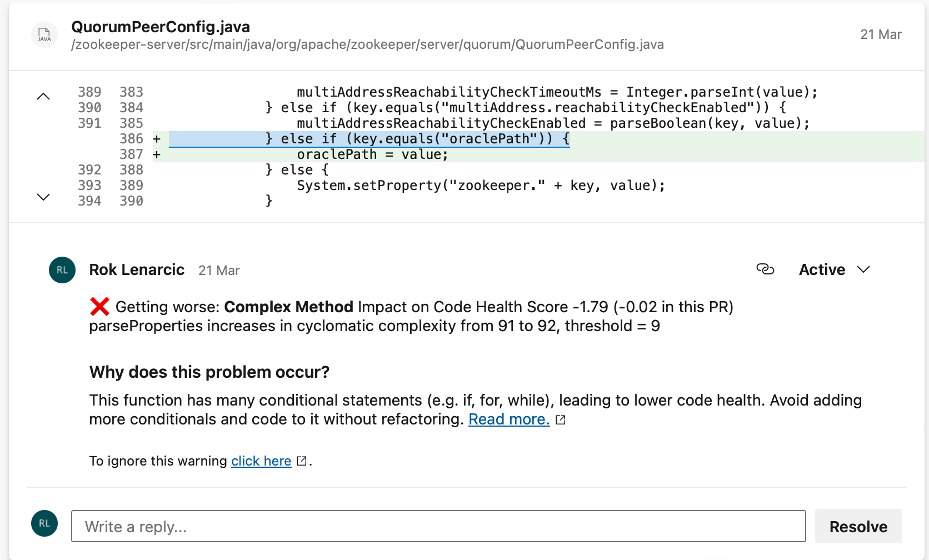929x560 pixels.
Task: Click external link icon beside click here
Action: coord(302,461)
